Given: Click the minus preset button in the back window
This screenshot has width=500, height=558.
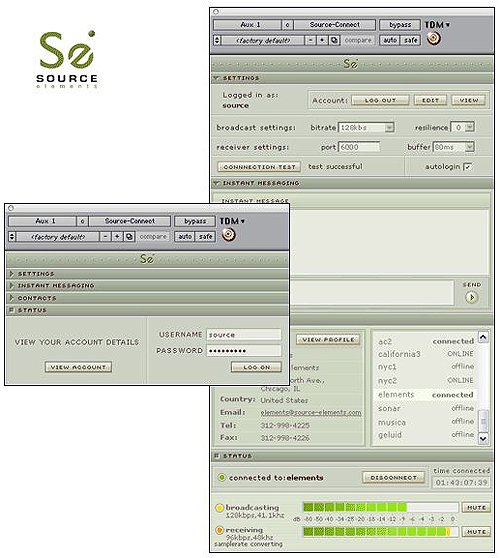Looking at the screenshot, I should click(x=311, y=40).
